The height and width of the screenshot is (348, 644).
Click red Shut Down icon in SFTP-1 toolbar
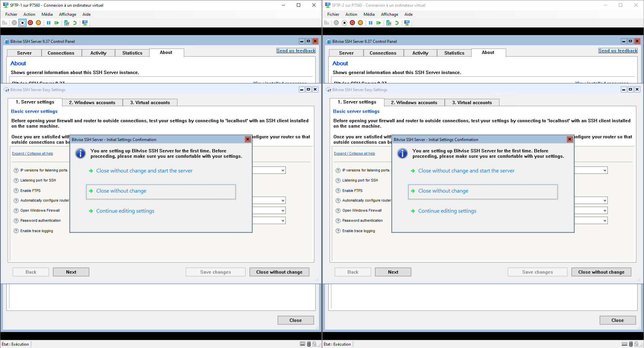tap(31, 23)
